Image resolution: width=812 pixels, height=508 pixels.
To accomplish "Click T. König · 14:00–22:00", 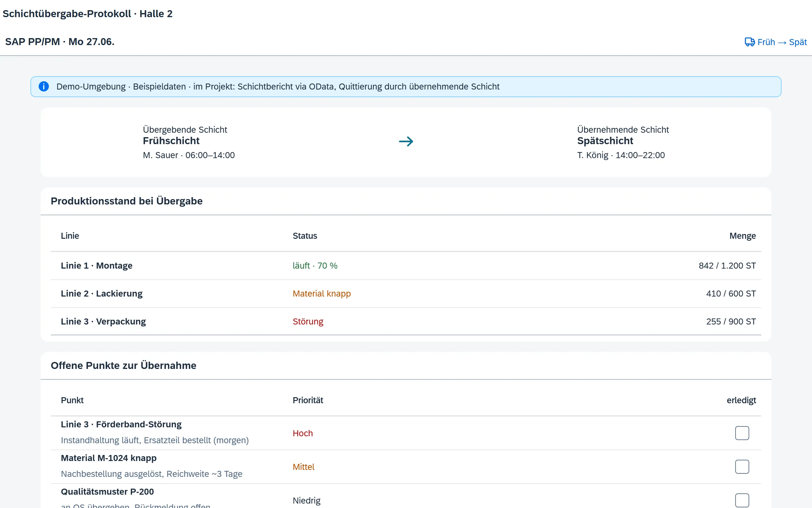I will (x=621, y=155).
